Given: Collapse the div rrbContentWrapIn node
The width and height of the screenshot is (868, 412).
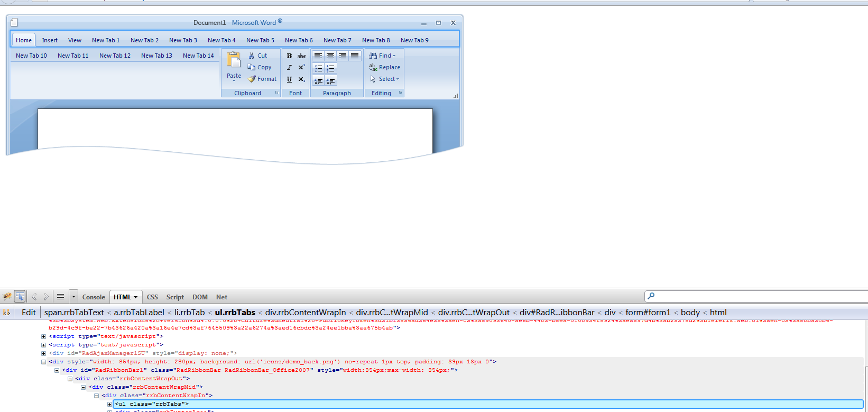Looking at the screenshot, I should pyautogui.click(x=96, y=396).
